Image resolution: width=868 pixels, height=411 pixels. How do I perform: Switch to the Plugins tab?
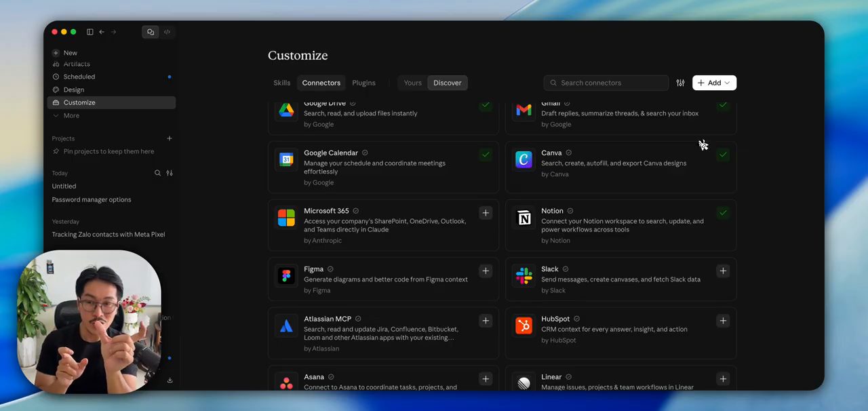point(363,83)
